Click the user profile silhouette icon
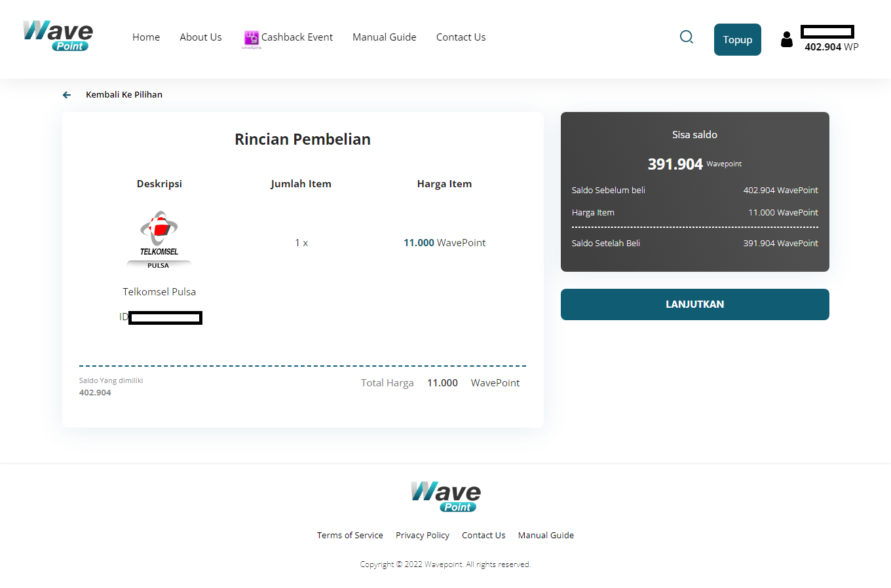Viewport: 891px width, 588px height. click(x=786, y=40)
